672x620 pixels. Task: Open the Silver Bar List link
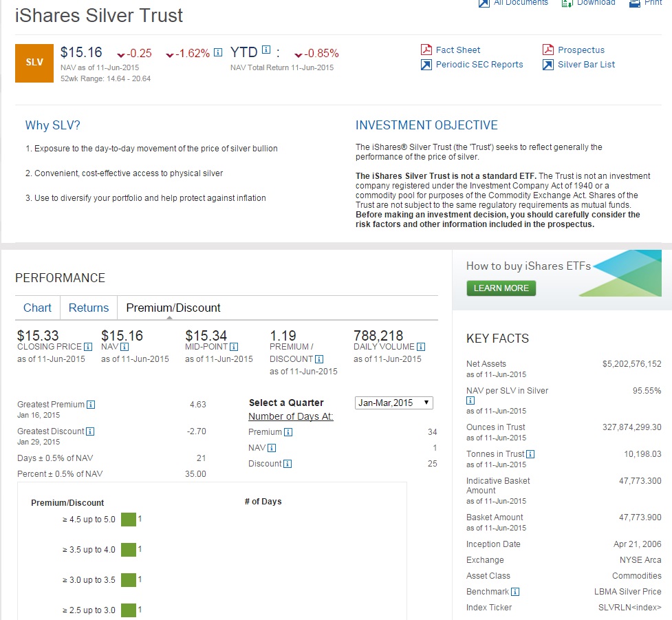586,65
